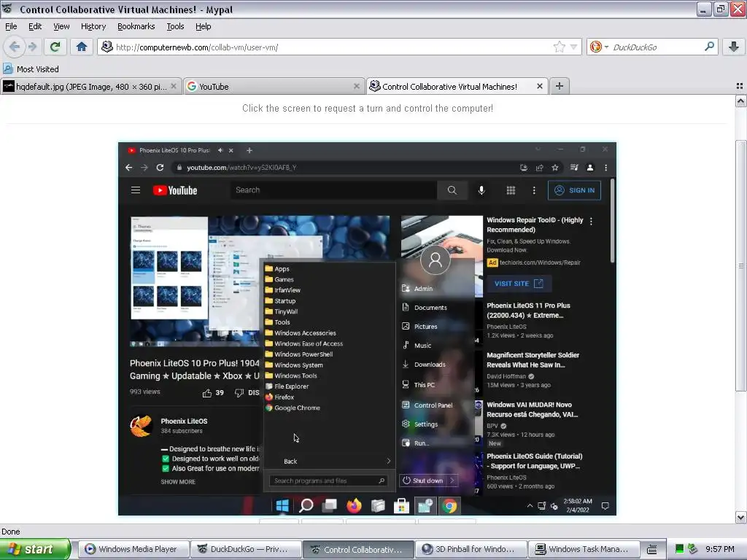747x560 pixels.
Task: Open the History menu
Action: pos(93,26)
